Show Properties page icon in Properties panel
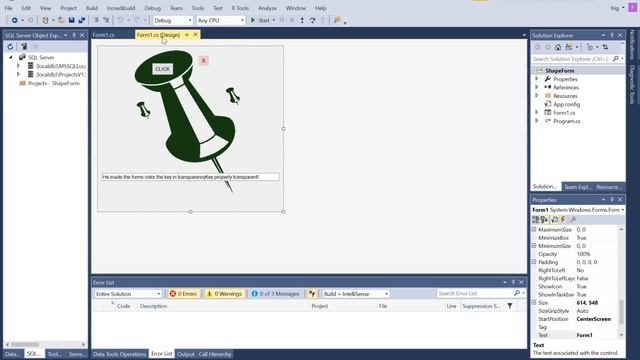Viewport: 640px width, 360px height. pos(554,220)
